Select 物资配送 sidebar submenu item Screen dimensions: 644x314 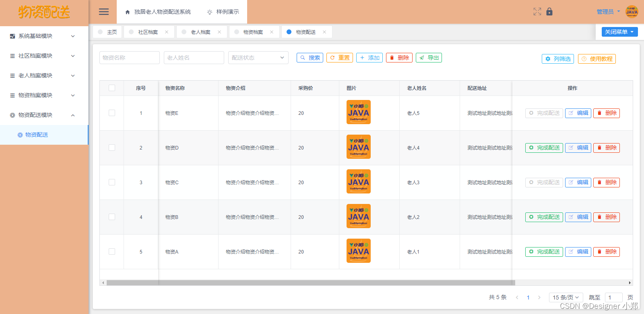(x=44, y=135)
